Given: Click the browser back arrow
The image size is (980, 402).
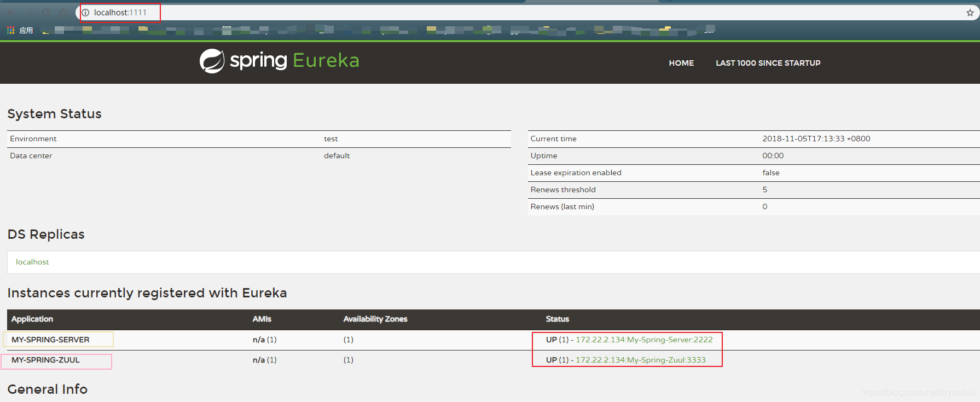Looking at the screenshot, I should (x=11, y=13).
